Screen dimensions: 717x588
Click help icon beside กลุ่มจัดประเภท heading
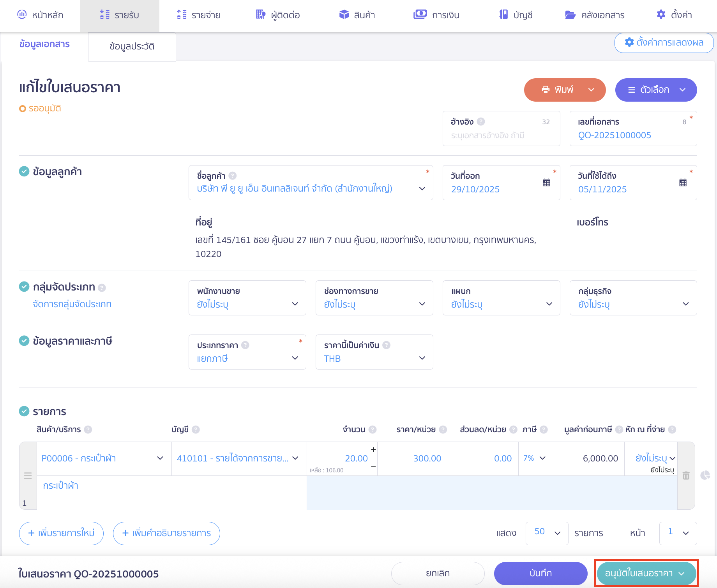102,288
